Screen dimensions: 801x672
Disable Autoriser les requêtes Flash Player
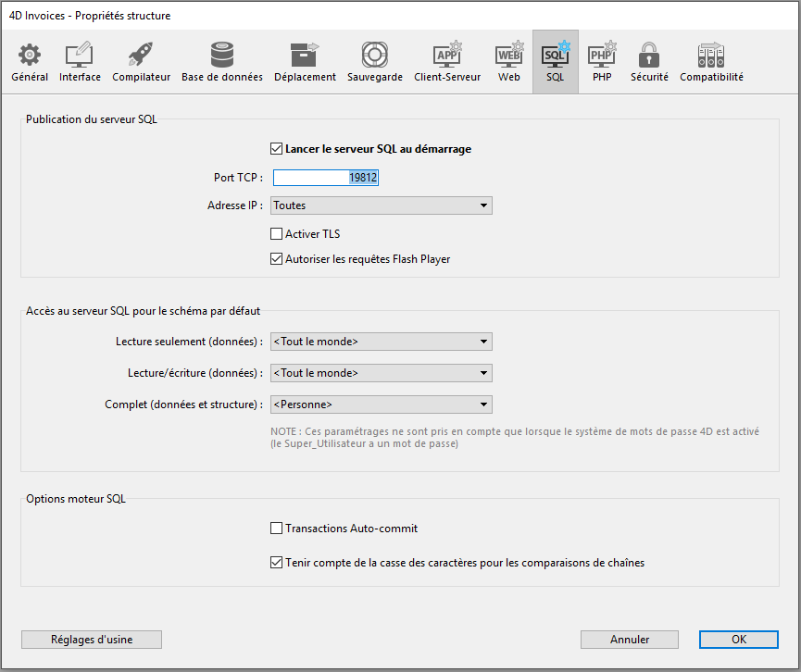point(276,259)
